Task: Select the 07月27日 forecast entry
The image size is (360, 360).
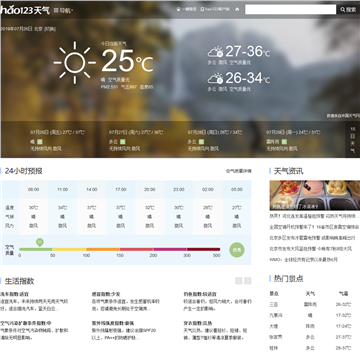Action: pos(136,140)
